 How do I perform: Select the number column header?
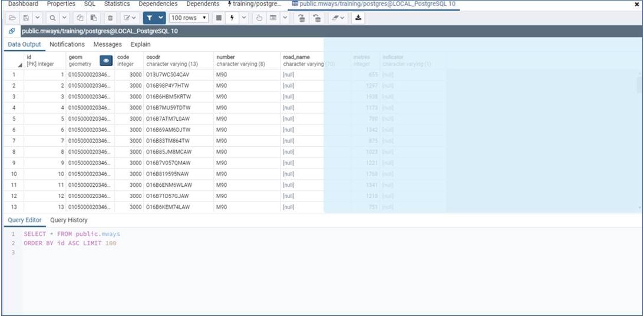pos(247,60)
